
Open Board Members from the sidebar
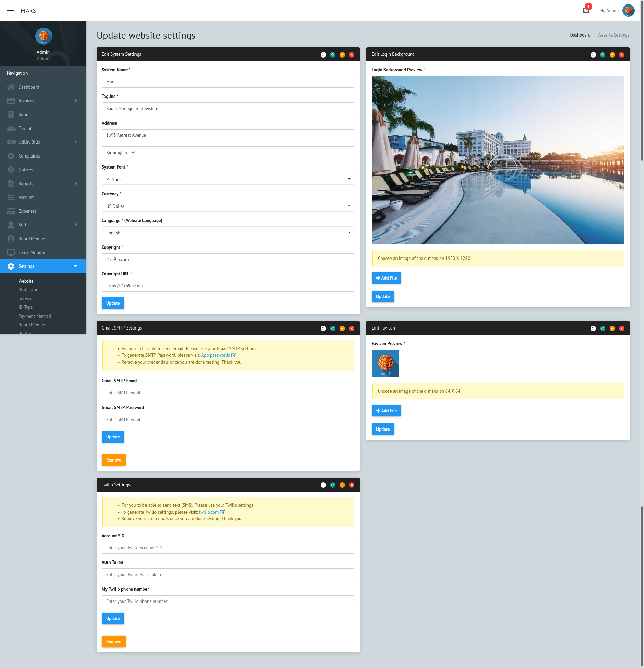(x=33, y=239)
